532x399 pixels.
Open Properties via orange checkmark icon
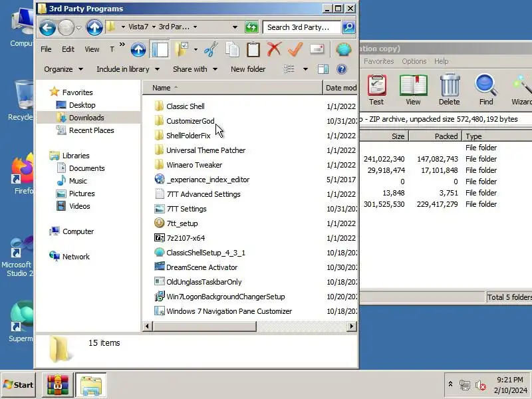(x=295, y=49)
